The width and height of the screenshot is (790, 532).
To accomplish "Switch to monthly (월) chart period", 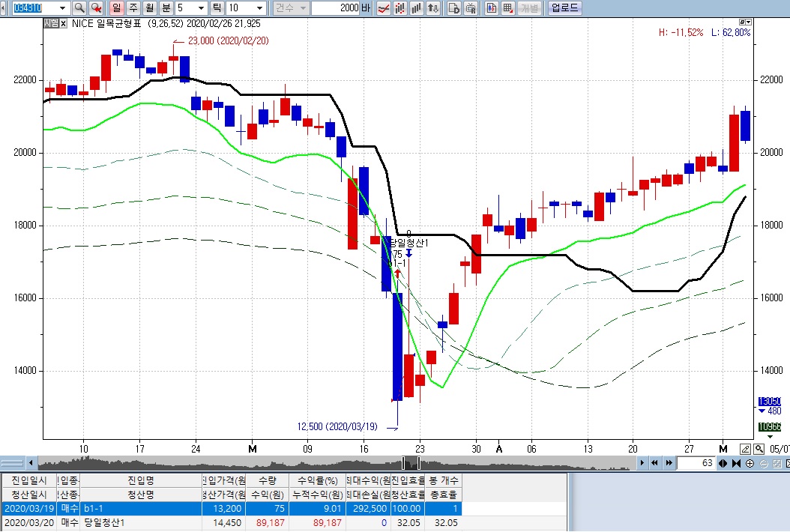I will tap(150, 8).
